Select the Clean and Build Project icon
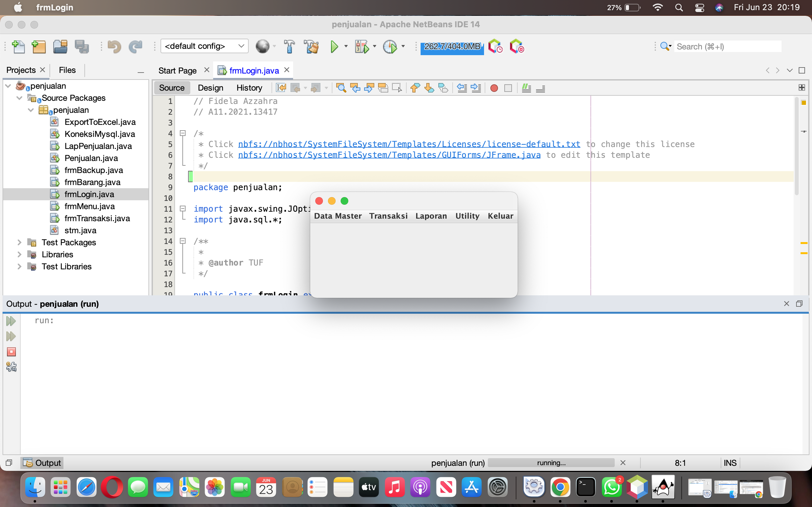This screenshot has width=812, height=507. pyautogui.click(x=311, y=47)
